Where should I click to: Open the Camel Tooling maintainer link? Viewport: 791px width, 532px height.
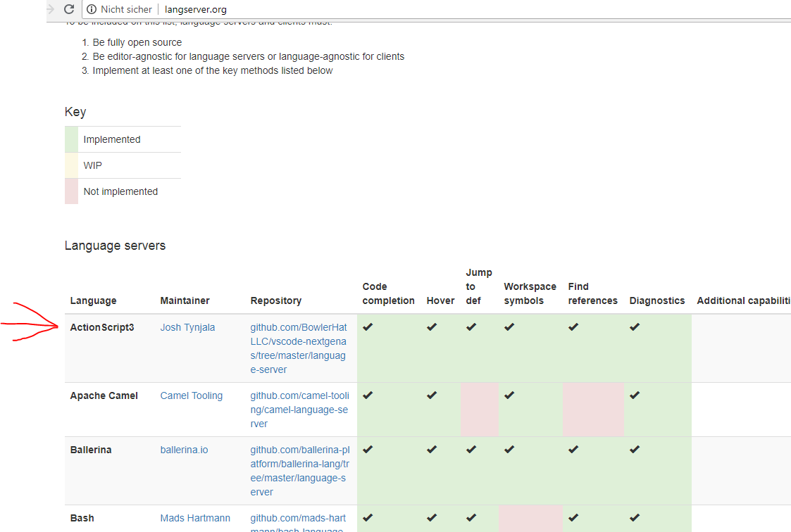pos(191,395)
